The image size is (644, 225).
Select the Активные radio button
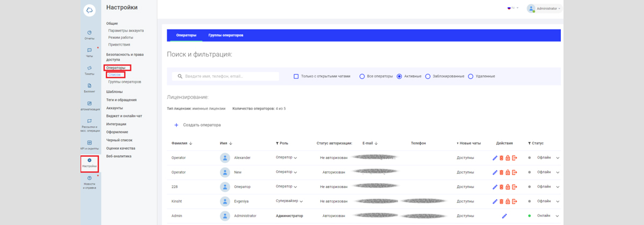point(399,76)
